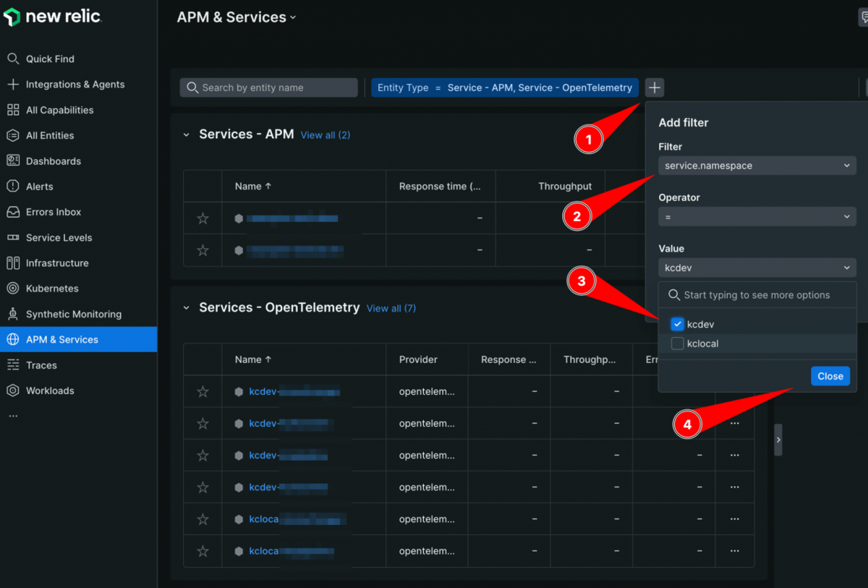The width and height of the screenshot is (868, 588).
Task: Favorite the first kcdev OpenTelemetry service
Action: pos(203,391)
